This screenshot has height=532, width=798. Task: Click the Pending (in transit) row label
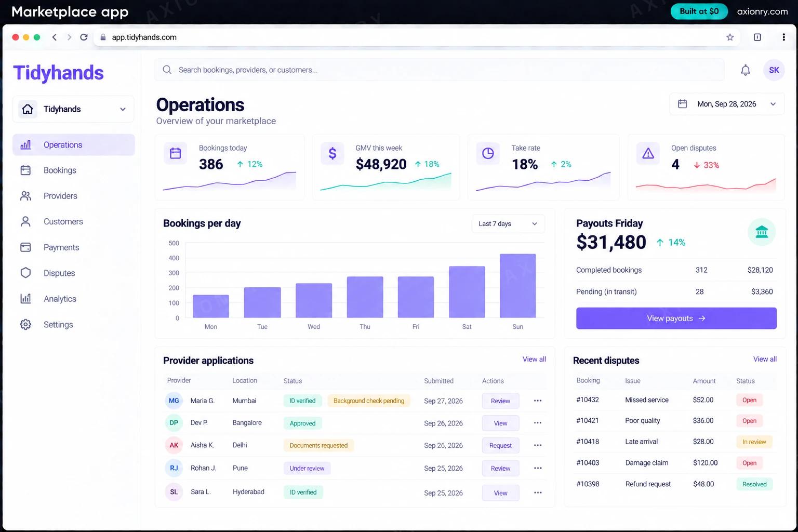tap(606, 291)
